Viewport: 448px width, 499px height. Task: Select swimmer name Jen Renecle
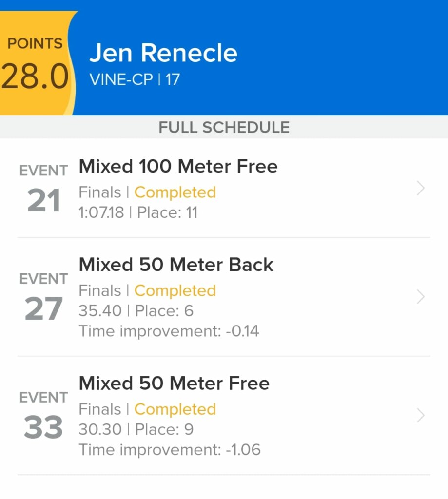[x=163, y=53]
